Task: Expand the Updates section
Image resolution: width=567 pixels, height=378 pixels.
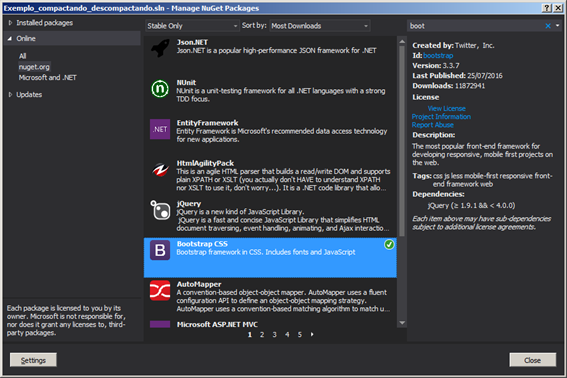Action: tap(10, 94)
